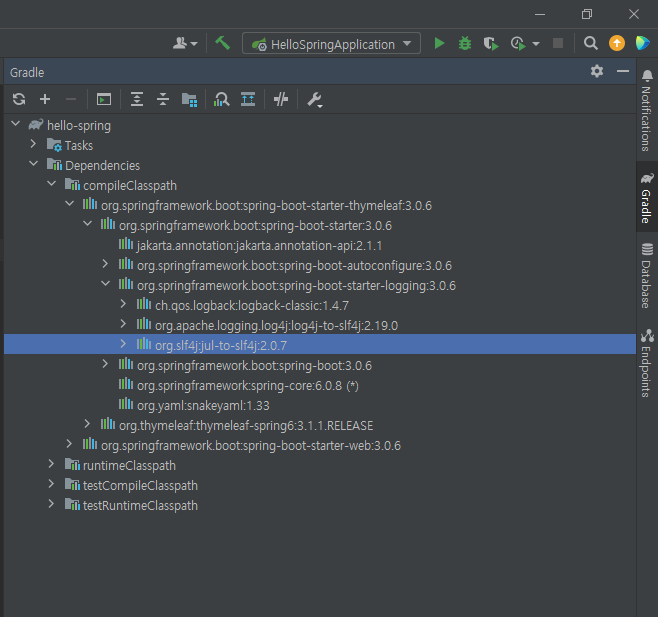Screen dimensions: 658x617
Task: Select testRuntimeClasspath label
Action: (x=140, y=505)
